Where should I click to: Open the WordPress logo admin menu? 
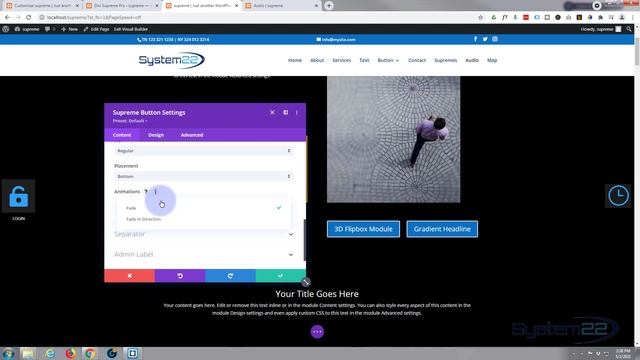tap(5, 29)
